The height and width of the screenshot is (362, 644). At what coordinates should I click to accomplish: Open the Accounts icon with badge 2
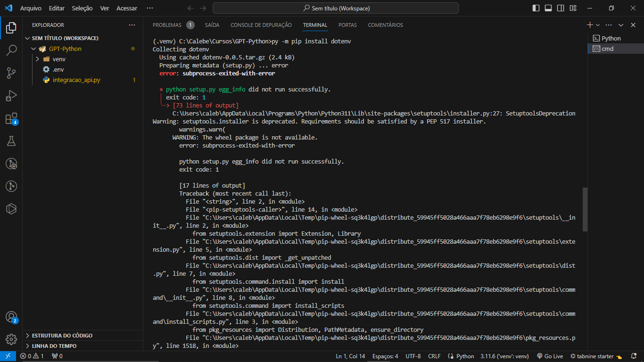pos(11,317)
